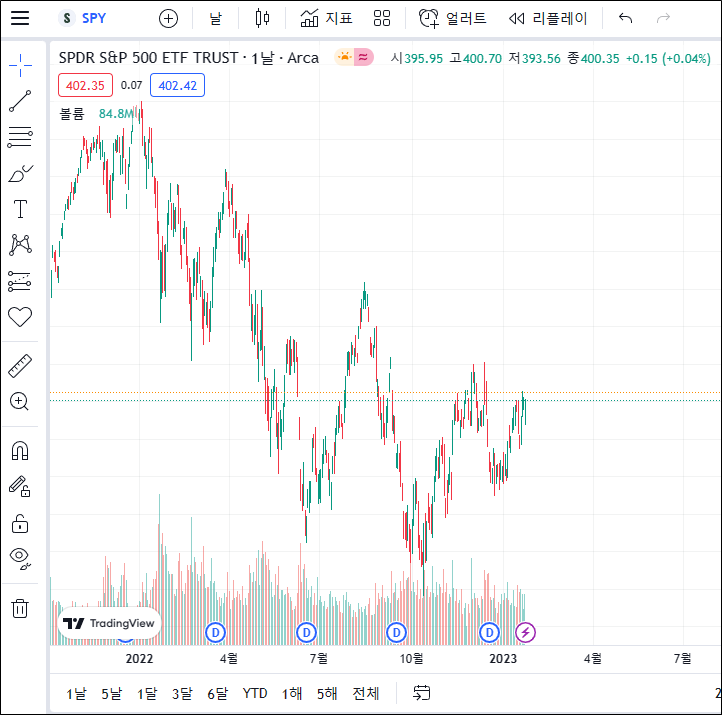This screenshot has width=722, height=715.
Task: Click dividend marker near 4월
Action: tap(215, 633)
